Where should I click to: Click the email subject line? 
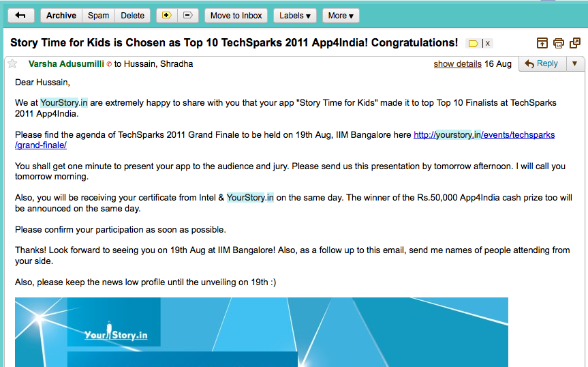(x=234, y=43)
